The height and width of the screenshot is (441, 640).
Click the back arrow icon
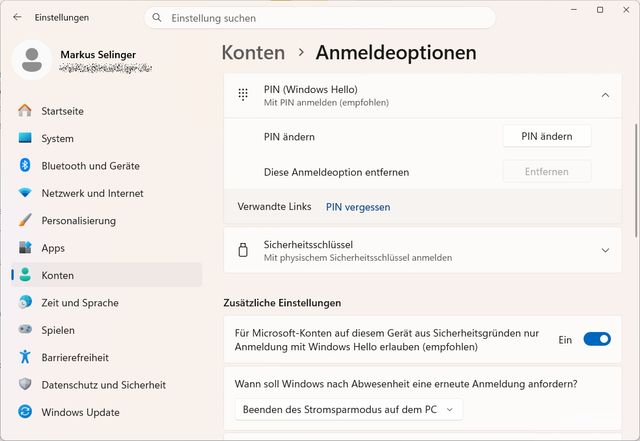click(17, 17)
